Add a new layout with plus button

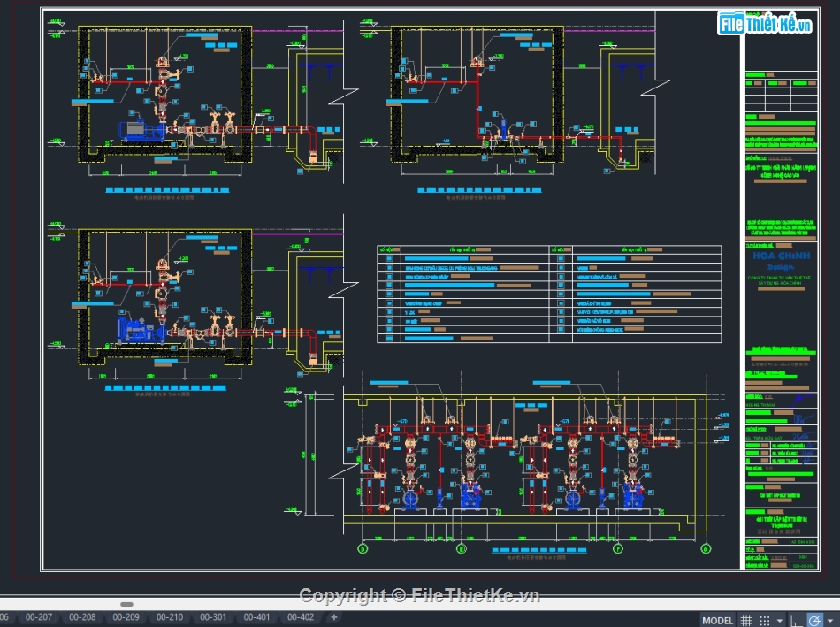[x=333, y=616]
